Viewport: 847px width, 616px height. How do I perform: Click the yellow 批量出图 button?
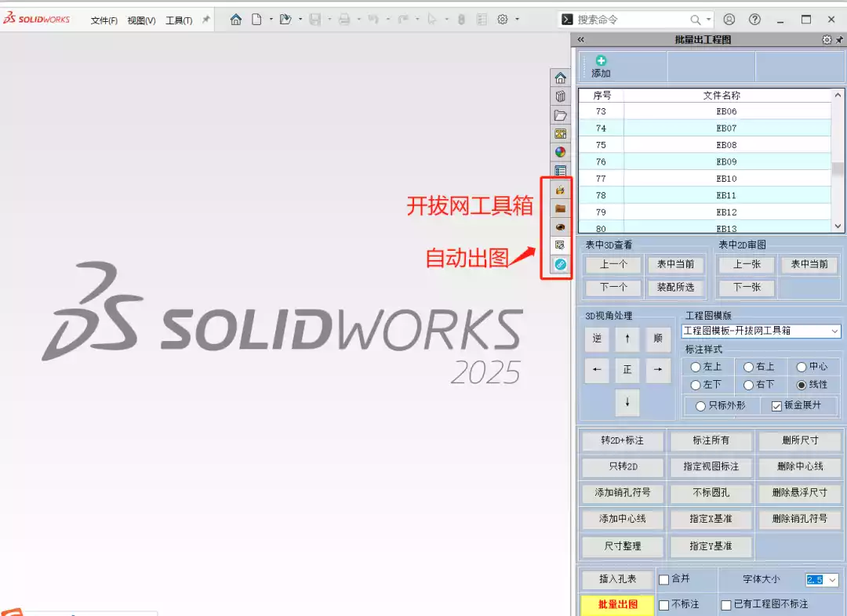click(x=616, y=604)
